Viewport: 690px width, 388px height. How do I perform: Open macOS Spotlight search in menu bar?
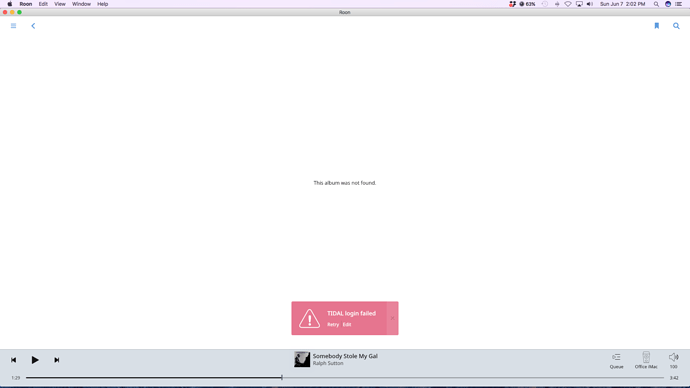tap(656, 4)
